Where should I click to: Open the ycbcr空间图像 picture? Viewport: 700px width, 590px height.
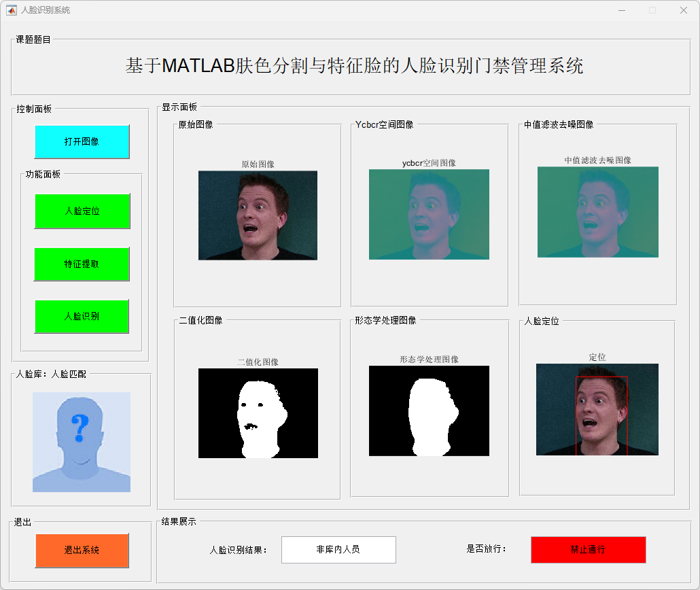pos(429,214)
